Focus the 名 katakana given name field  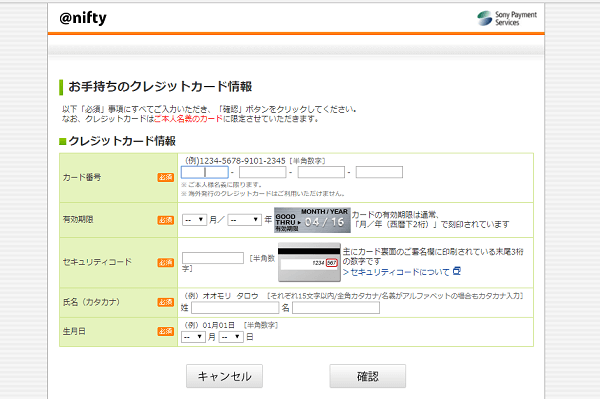tap(336, 308)
